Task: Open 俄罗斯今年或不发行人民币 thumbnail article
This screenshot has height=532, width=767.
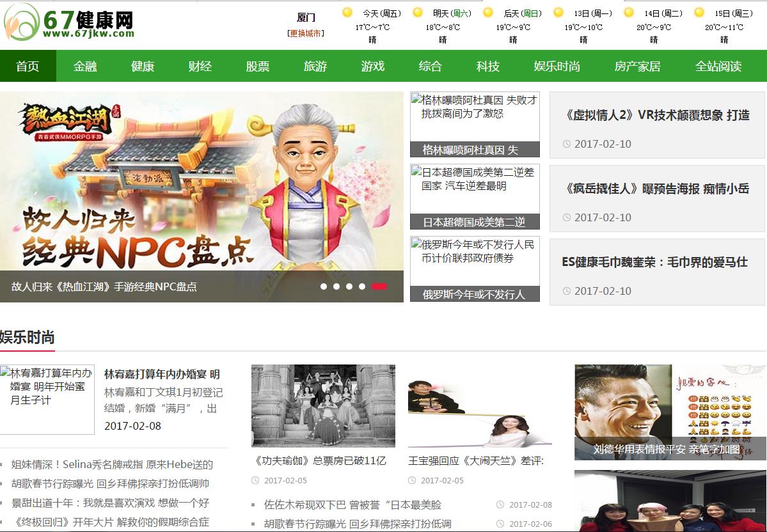Action: (x=475, y=269)
